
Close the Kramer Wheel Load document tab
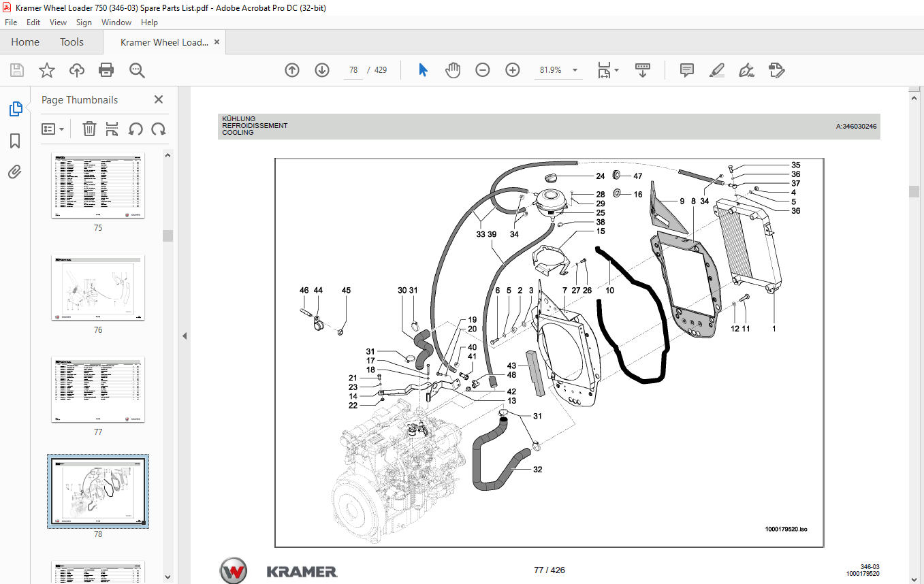coord(217,42)
